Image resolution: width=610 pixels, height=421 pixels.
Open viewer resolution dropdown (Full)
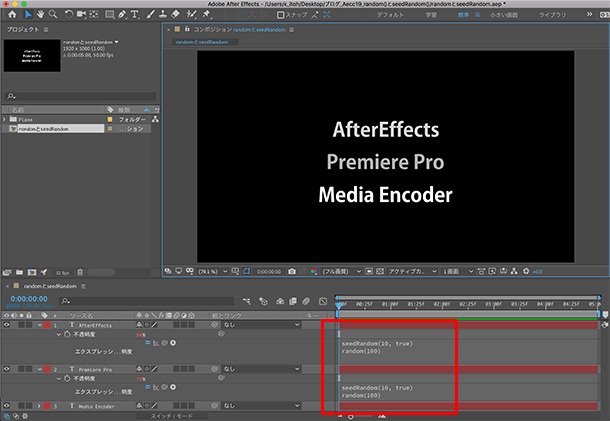coord(341,271)
